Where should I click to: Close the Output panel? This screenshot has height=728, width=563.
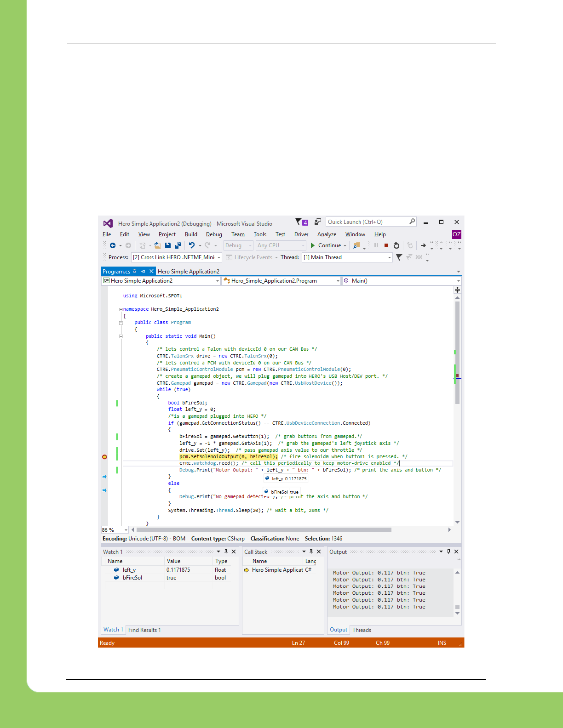pyautogui.click(x=456, y=552)
